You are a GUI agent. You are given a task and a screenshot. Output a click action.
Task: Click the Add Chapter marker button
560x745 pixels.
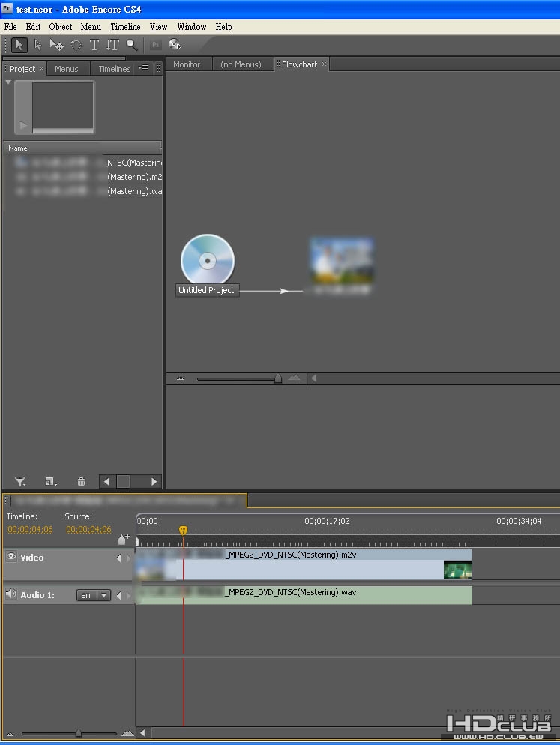click(124, 539)
